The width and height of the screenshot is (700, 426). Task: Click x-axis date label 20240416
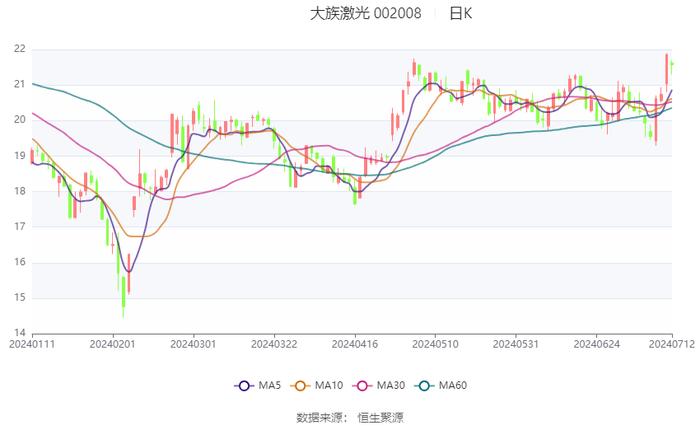pos(355,344)
